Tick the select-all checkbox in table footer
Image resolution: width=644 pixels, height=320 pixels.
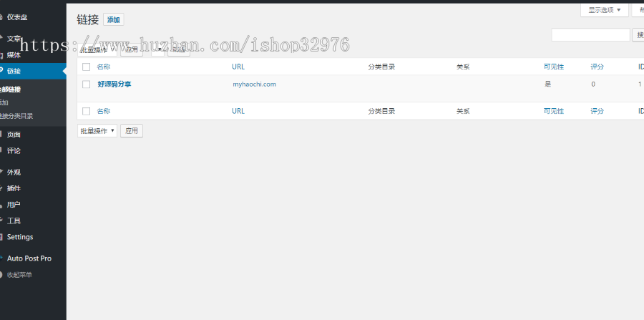(x=87, y=112)
